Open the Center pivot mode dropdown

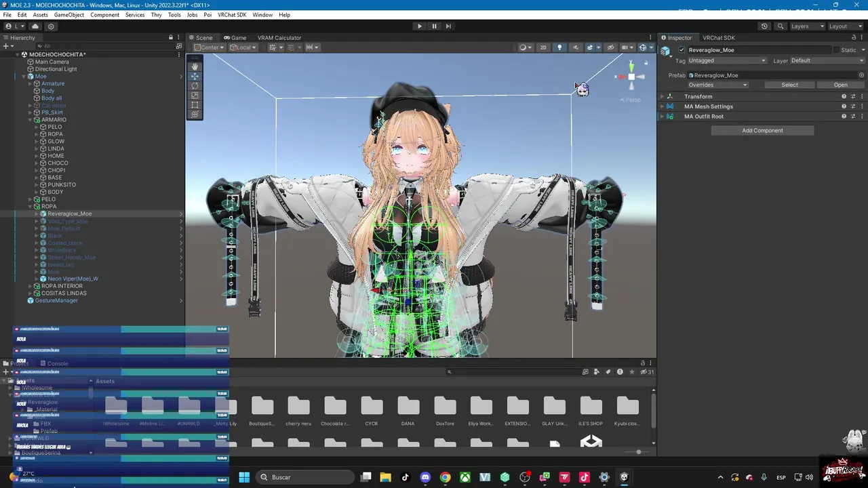209,47
